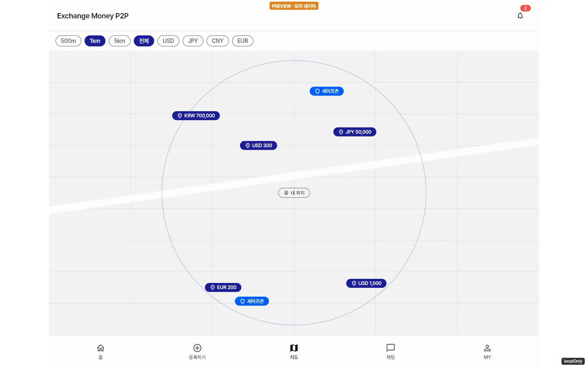Select the 세이프존 marker below EUR 200
Image resolution: width=588 pixels, height=368 pixels.
click(252, 301)
